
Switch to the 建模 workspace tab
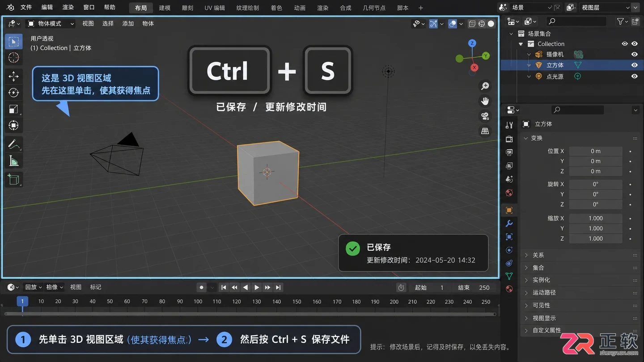pyautogui.click(x=165, y=8)
